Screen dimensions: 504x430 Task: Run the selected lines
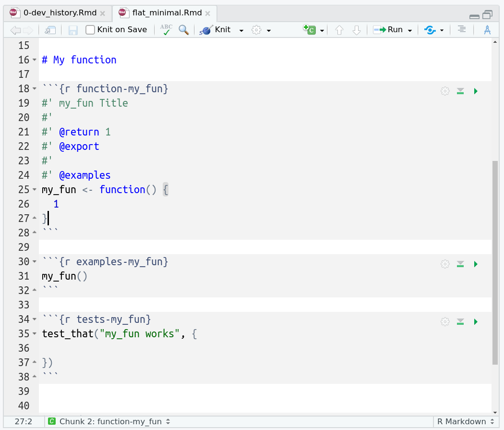[388, 30]
